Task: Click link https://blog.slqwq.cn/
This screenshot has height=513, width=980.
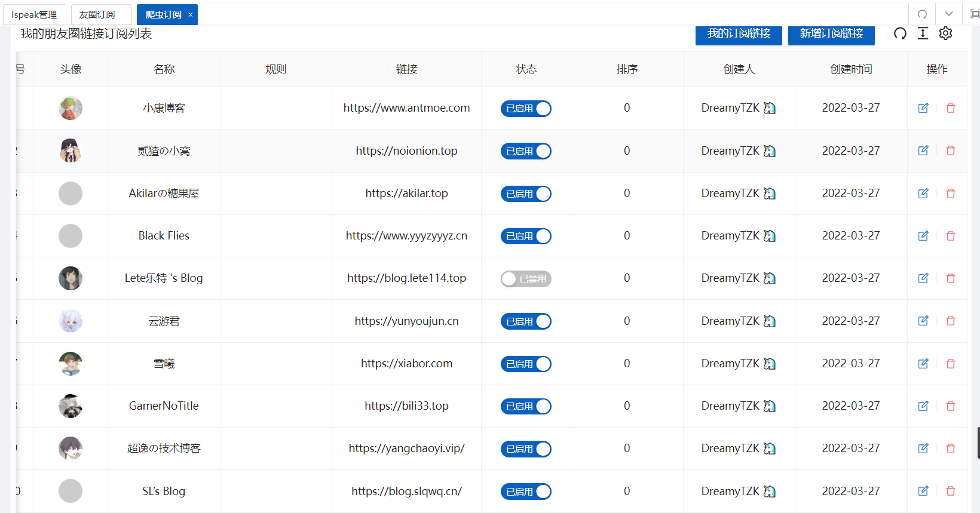Action: point(406,491)
